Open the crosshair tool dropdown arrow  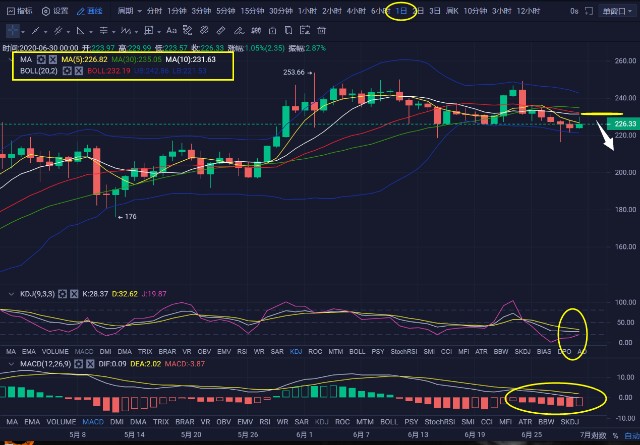pyautogui.click(x=23, y=32)
